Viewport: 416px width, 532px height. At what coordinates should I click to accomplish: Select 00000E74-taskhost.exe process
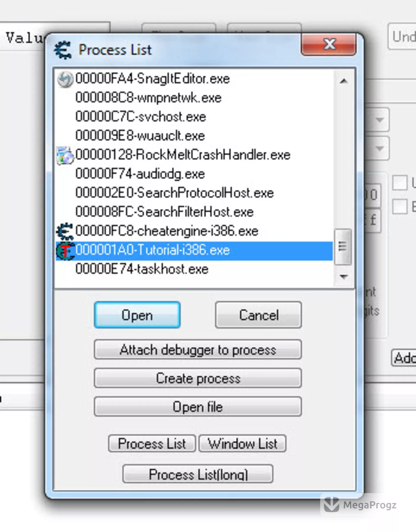(x=194, y=270)
